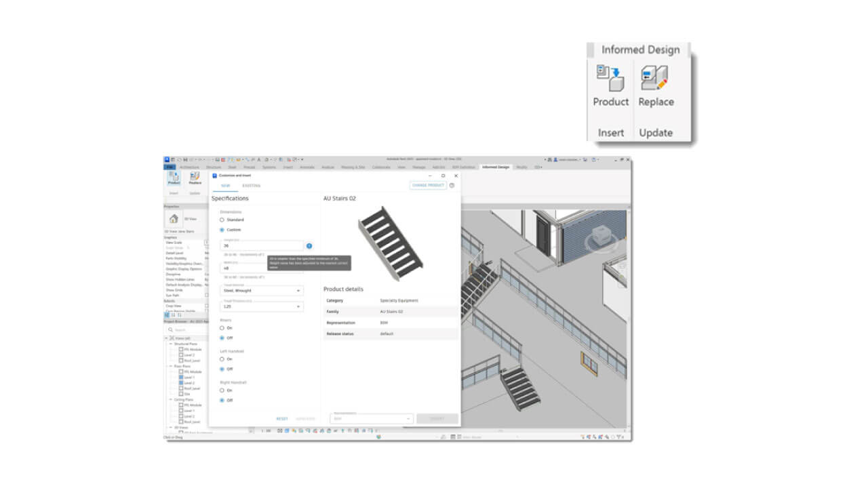Collapse Structural Plans in Project Browser

click(171, 344)
